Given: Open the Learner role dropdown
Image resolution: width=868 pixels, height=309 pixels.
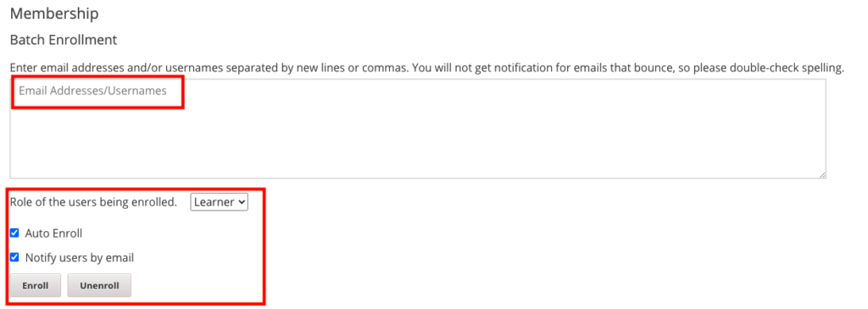Looking at the screenshot, I should (220, 203).
